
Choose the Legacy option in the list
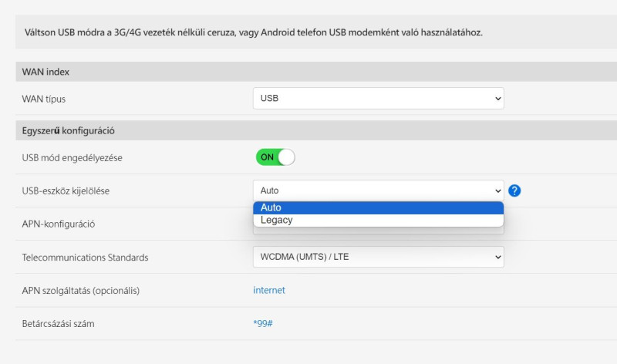[x=378, y=221]
